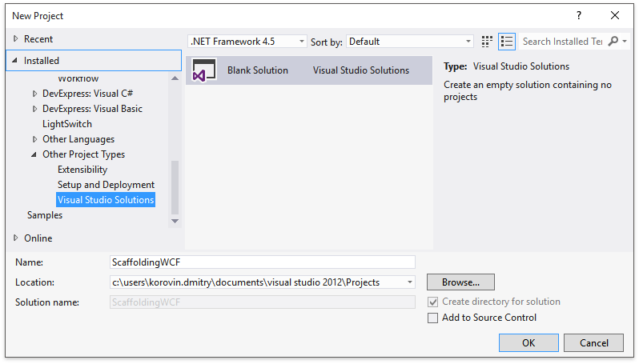Image resolution: width=639 pixels, height=364 pixels.
Task: Click the dialog help question mark
Action: (577, 15)
